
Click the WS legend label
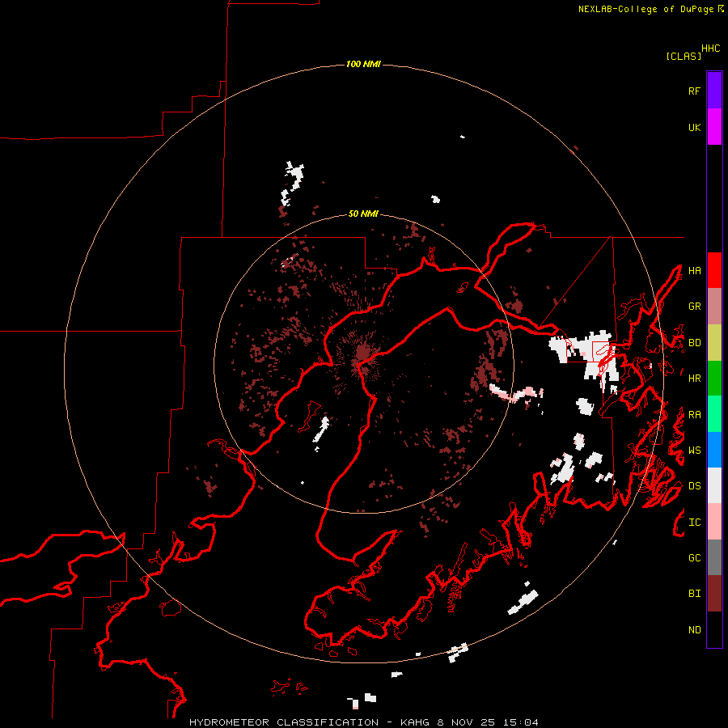tap(694, 451)
